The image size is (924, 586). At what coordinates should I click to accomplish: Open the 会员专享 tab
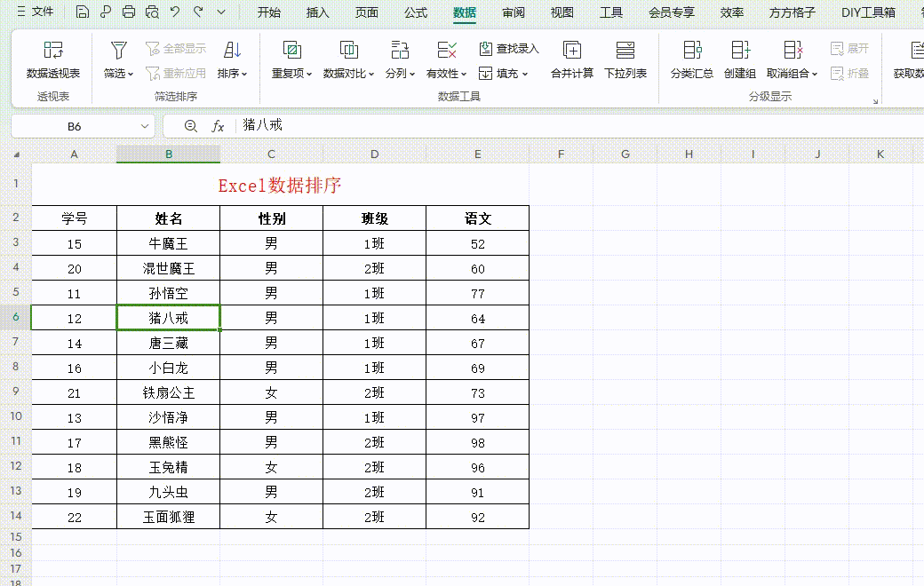click(x=672, y=12)
